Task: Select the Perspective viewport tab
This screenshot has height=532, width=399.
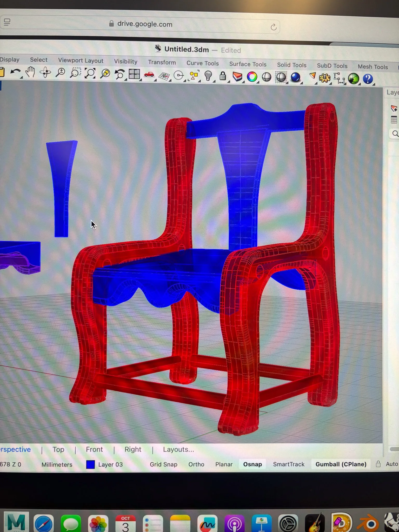Action: 15,450
